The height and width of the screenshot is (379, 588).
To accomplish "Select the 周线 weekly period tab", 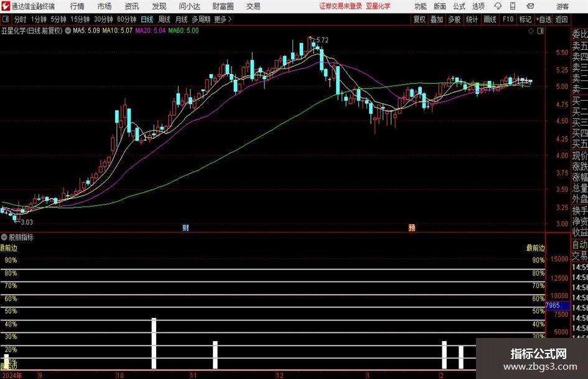I will (164, 19).
